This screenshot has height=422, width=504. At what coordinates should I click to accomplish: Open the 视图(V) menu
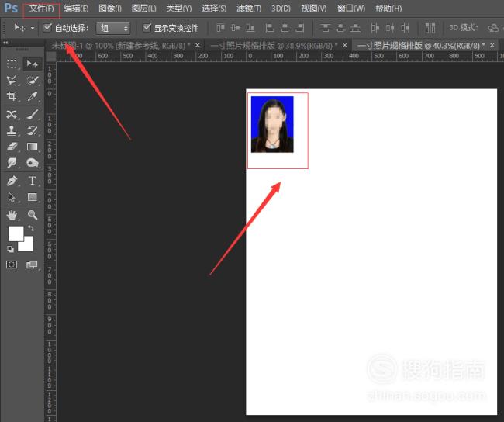click(x=314, y=9)
